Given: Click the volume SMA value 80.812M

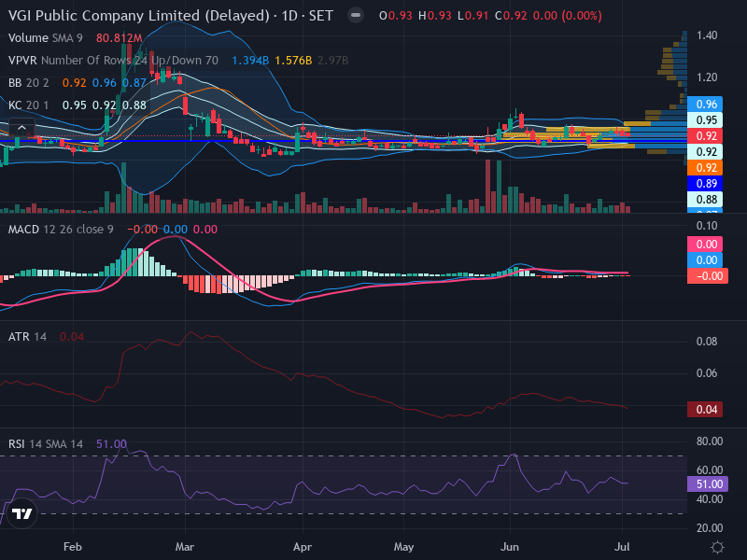Looking at the screenshot, I should tap(120, 38).
